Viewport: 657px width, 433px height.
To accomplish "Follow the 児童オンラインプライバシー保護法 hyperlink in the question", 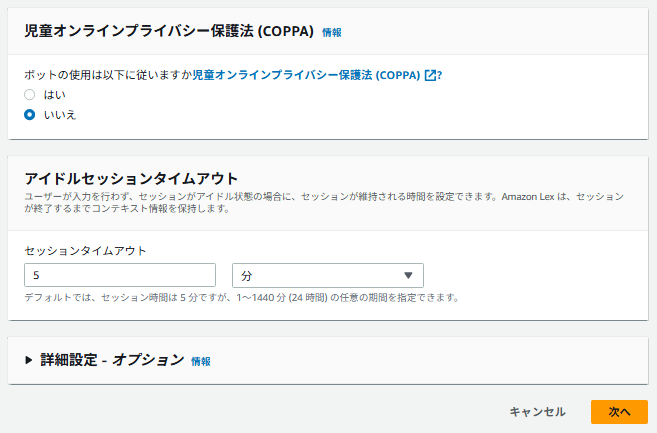I will 306,75.
